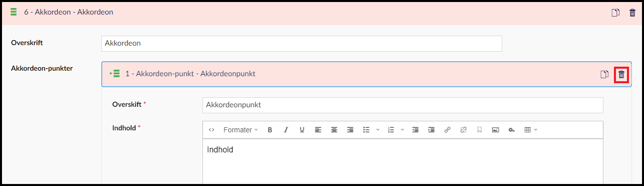The image size is (644, 186).
Task: Click the Overskrift field containing Akkordeon
Action: click(301, 43)
